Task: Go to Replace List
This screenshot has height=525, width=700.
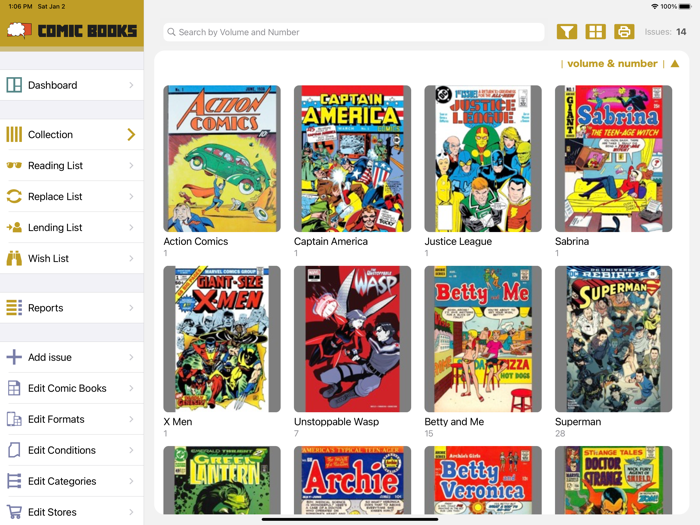Action: point(72,196)
